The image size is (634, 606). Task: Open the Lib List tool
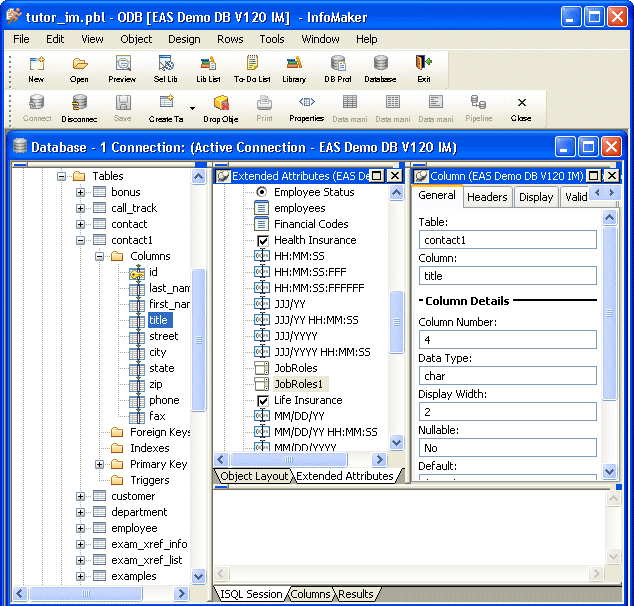tap(208, 69)
